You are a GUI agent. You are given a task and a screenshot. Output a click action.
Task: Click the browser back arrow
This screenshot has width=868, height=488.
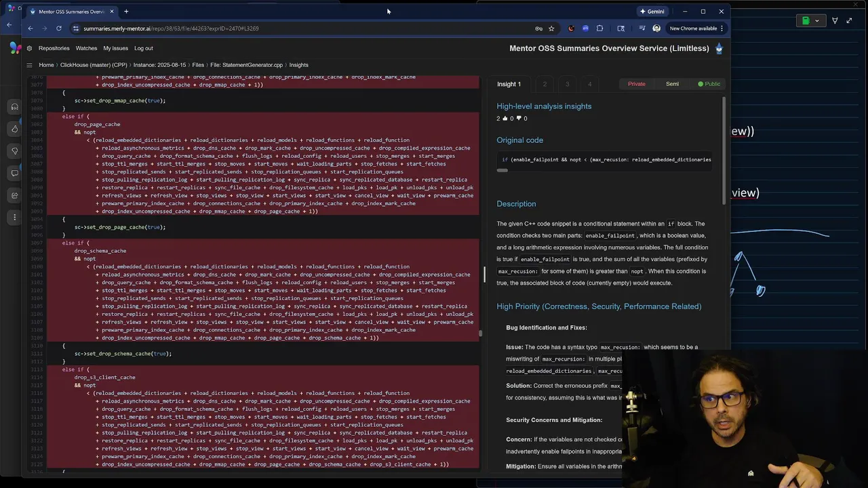click(x=30, y=28)
